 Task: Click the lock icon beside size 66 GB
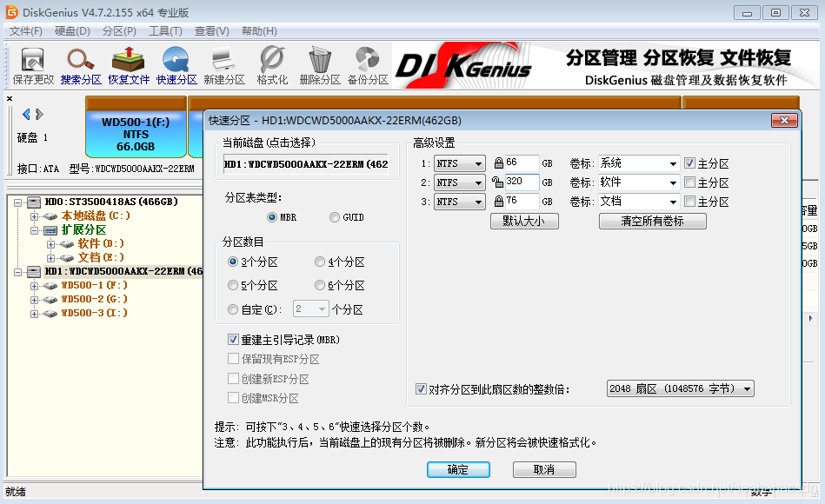pos(498,163)
